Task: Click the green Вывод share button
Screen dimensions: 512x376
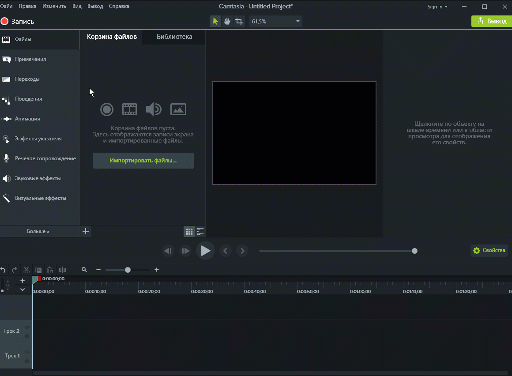Action: [x=491, y=21]
